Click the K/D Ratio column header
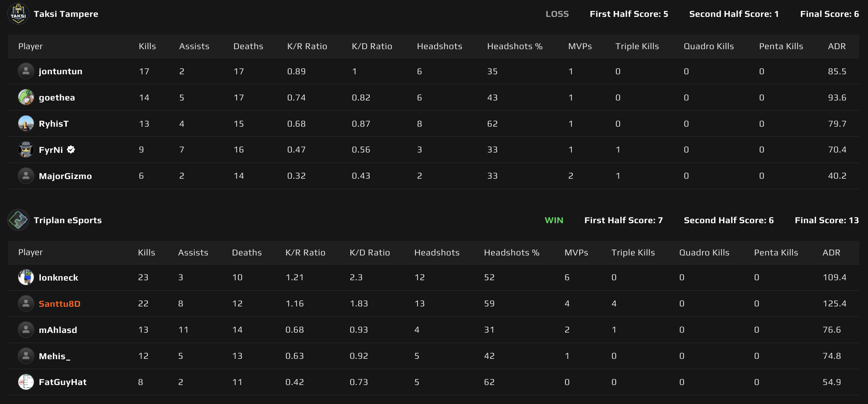The image size is (868, 404). pyautogui.click(x=372, y=46)
